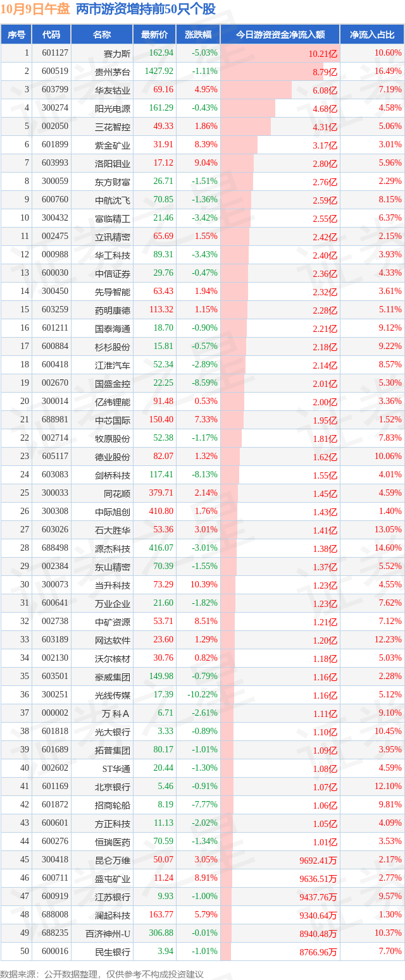
Task: Click stock code 688498
Action: coord(55,548)
